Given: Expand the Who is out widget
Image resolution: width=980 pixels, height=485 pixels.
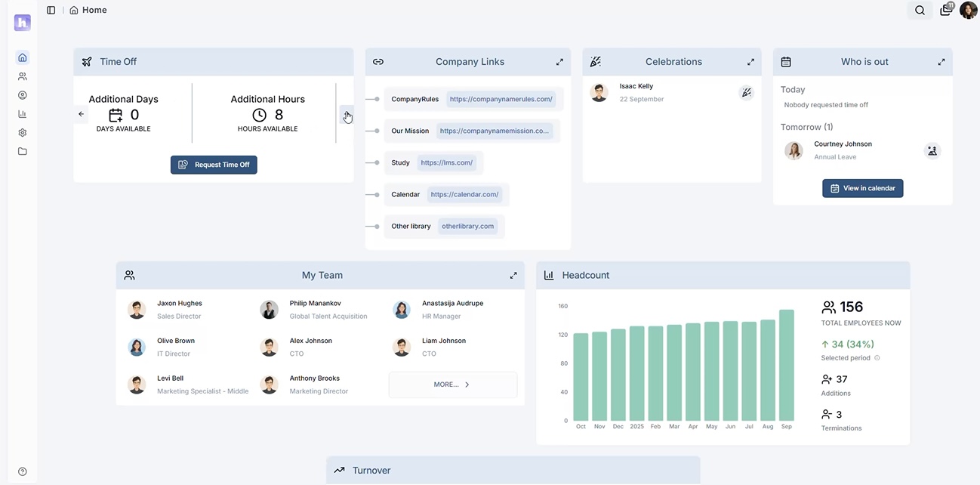Looking at the screenshot, I should (x=941, y=61).
